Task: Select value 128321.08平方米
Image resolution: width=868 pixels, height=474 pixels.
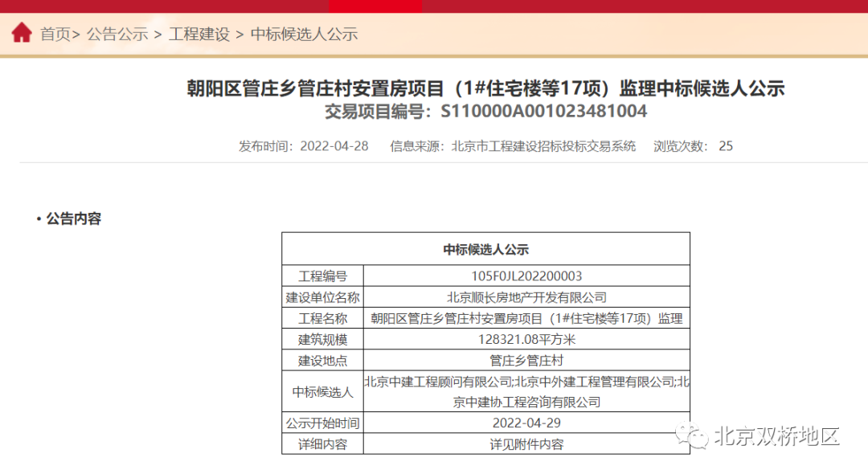Action: [526, 339]
